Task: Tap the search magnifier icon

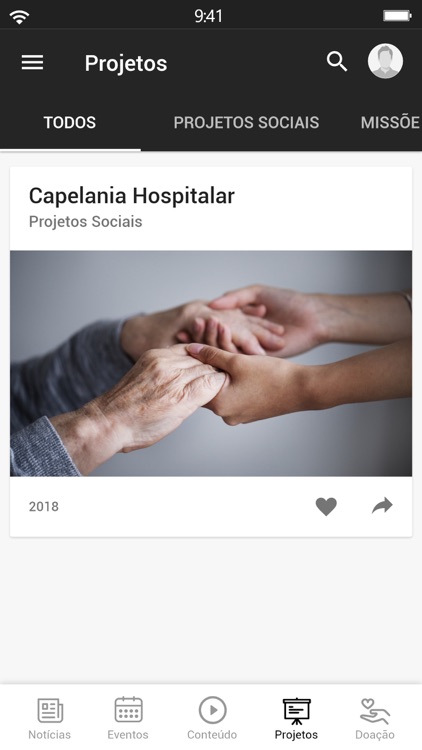Action: (x=337, y=62)
